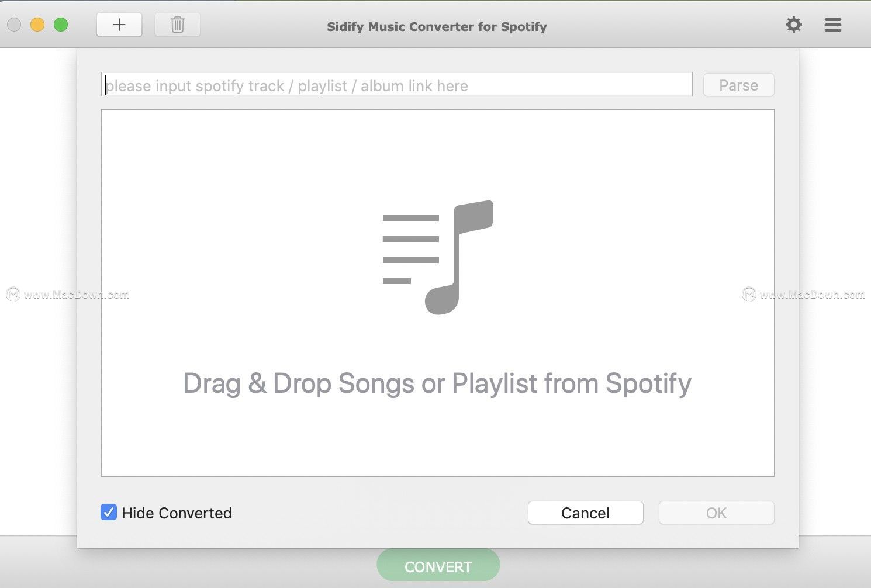Minimize the window with yellow button

(x=37, y=25)
